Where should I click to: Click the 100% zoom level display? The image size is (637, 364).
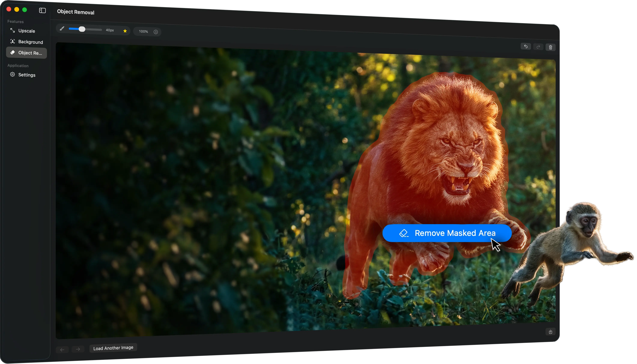143,31
